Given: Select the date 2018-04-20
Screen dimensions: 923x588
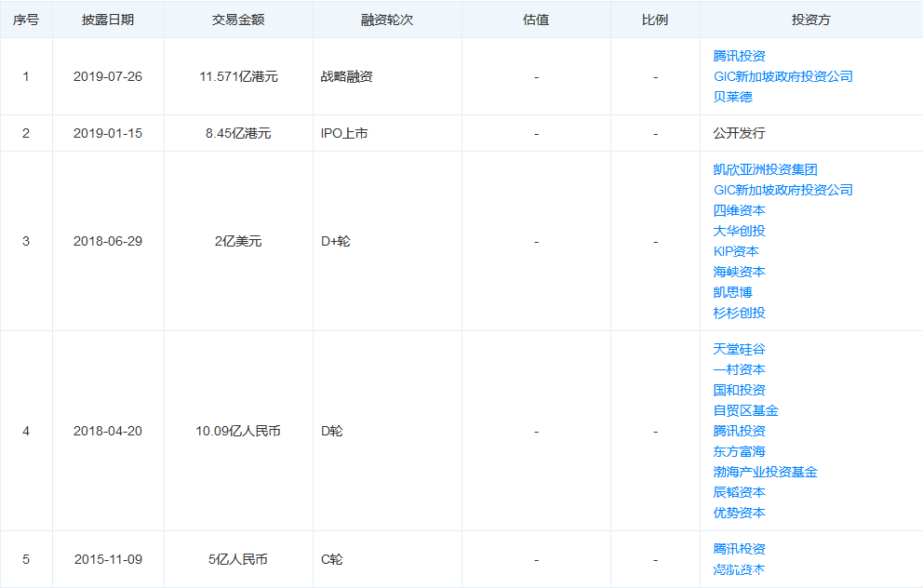Looking at the screenshot, I should point(108,431).
